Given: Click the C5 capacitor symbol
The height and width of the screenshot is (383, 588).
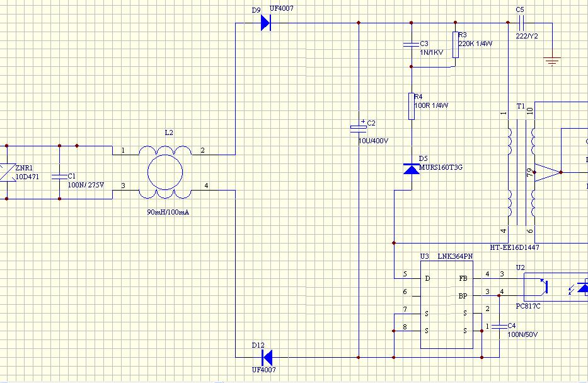Looking at the screenshot, I should pos(521,23).
